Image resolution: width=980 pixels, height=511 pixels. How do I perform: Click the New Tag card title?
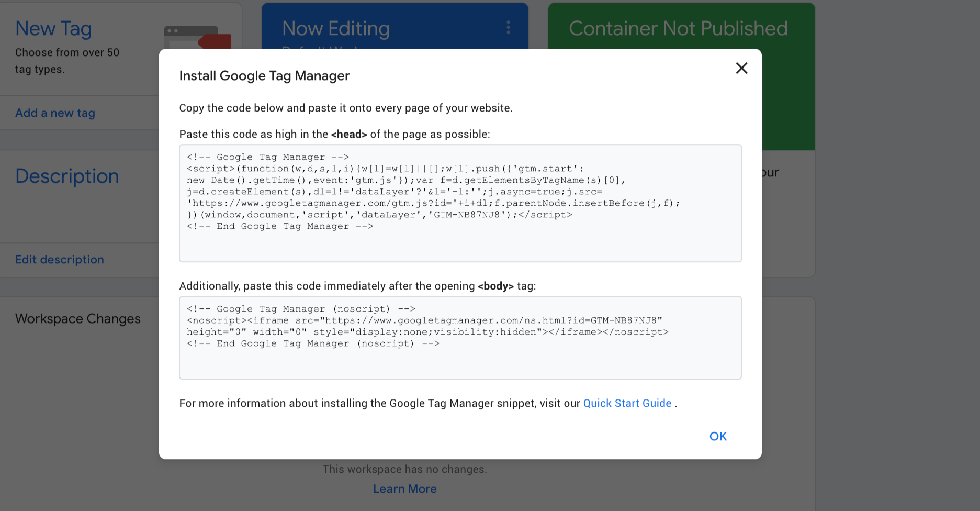(53, 29)
